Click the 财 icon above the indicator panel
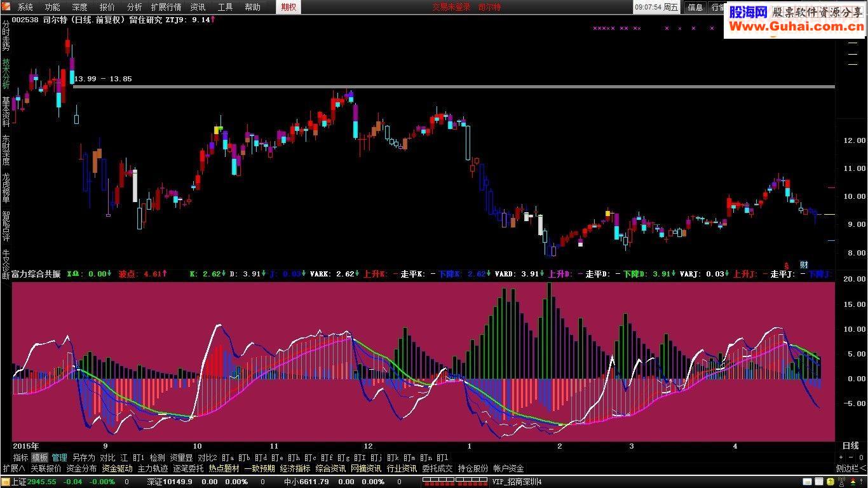The width and height of the screenshot is (868, 488). point(804,264)
